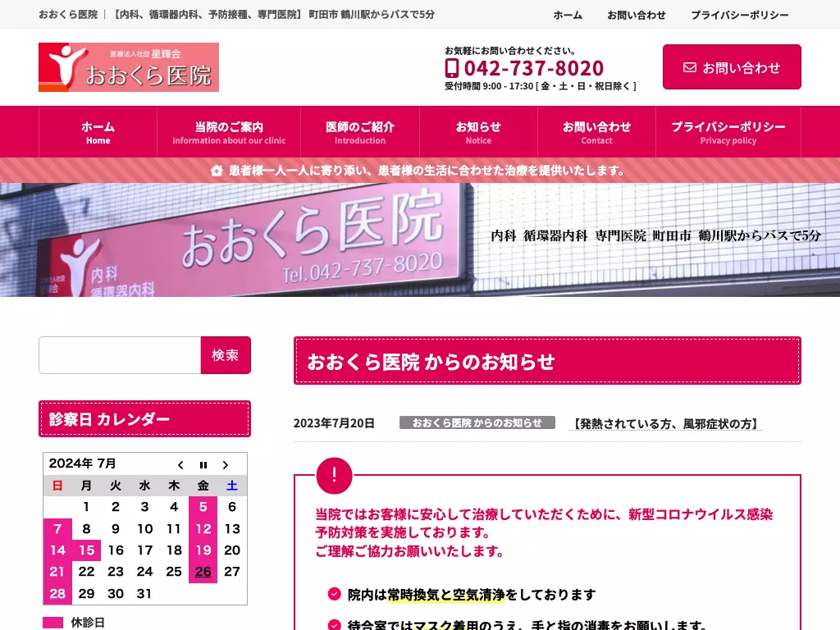Select July 28 in the calendar

click(57, 594)
